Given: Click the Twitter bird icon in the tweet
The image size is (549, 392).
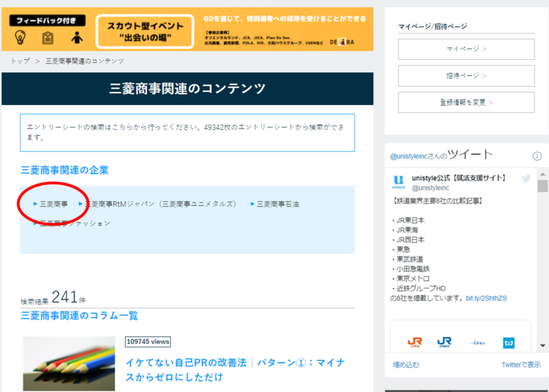Looking at the screenshot, I should 526,179.
